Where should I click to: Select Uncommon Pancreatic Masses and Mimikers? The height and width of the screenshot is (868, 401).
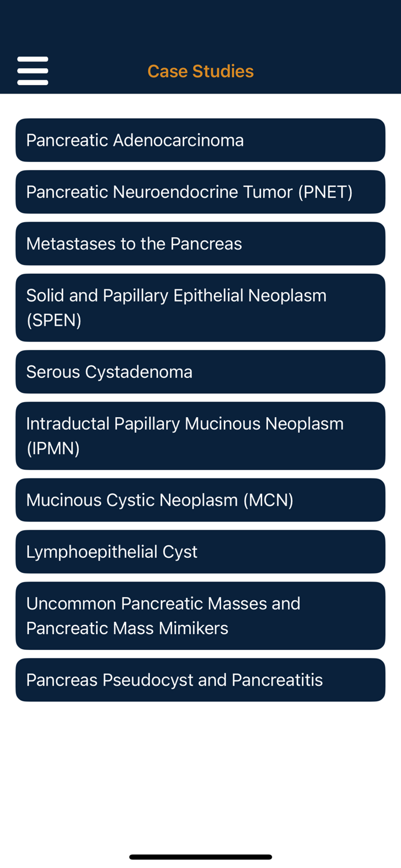click(x=200, y=615)
